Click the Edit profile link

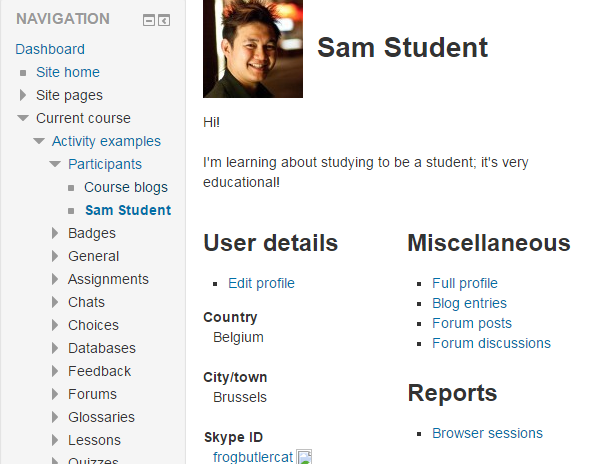(x=261, y=283)
